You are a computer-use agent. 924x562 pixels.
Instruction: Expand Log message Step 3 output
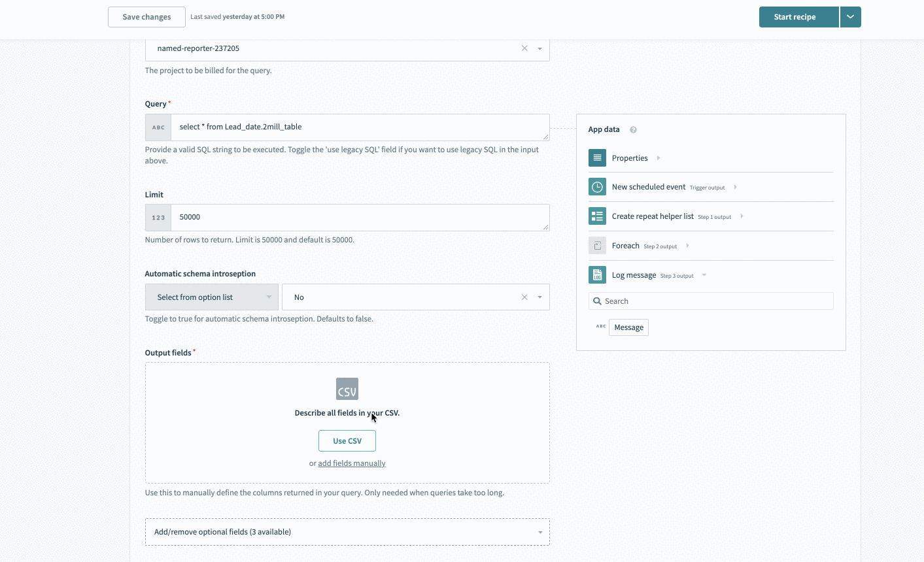pyautogui.click(x=704, y=275)
